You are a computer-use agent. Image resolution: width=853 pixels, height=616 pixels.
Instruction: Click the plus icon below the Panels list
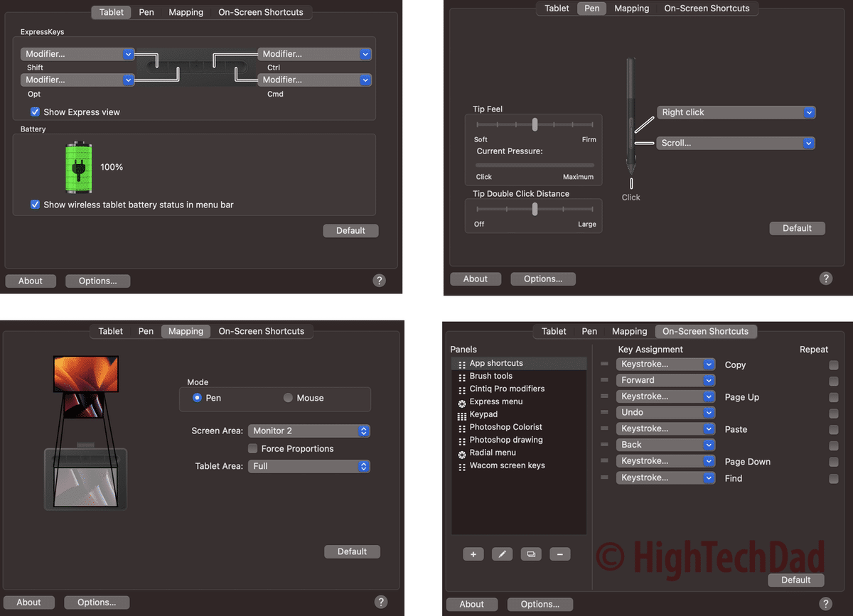pyautogui.click(x=473, y=554)
